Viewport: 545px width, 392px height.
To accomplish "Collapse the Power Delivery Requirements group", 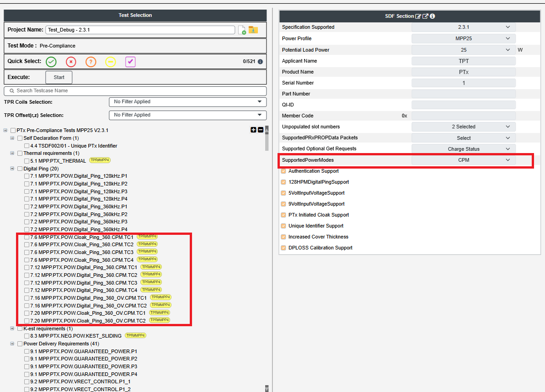I will point(12,344).
